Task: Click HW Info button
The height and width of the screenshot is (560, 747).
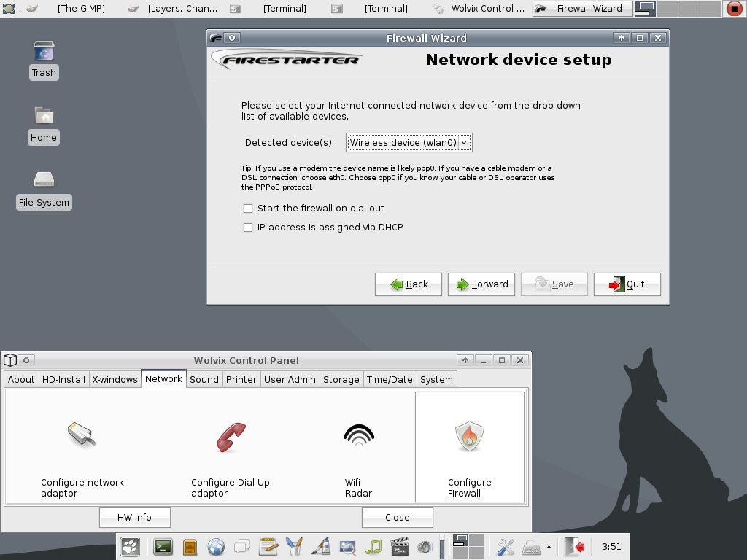Action: pyautogui.click(x=135, y=518)
